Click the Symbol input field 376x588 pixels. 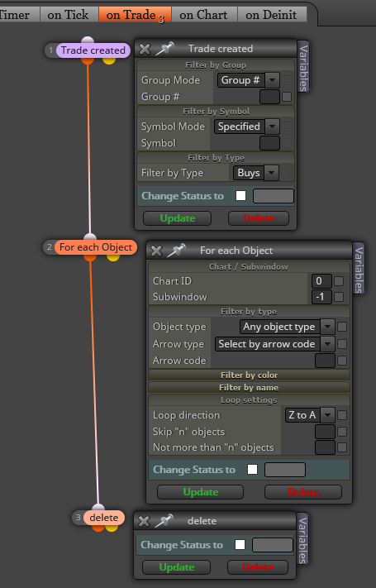tap(269, 143)
